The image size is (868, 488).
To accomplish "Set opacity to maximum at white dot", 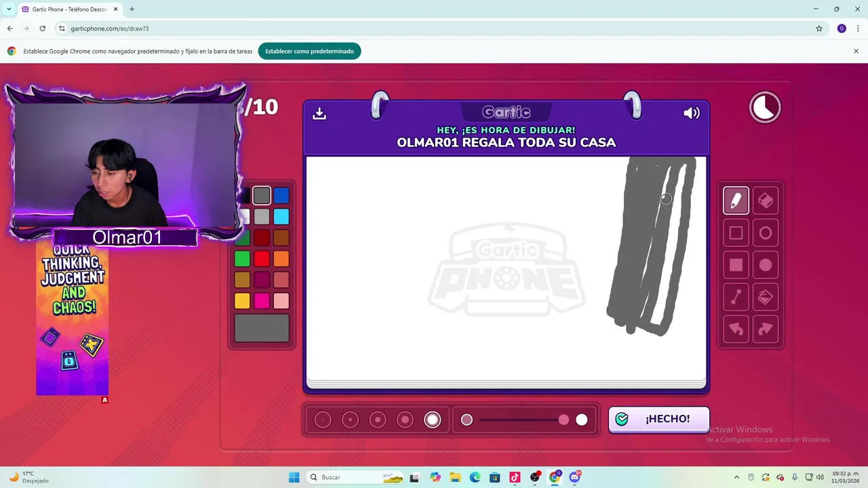I will coord(582,420).
